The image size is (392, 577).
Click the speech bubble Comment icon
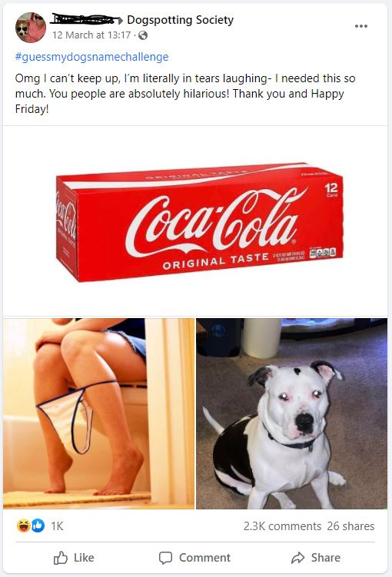coord(165,558)
